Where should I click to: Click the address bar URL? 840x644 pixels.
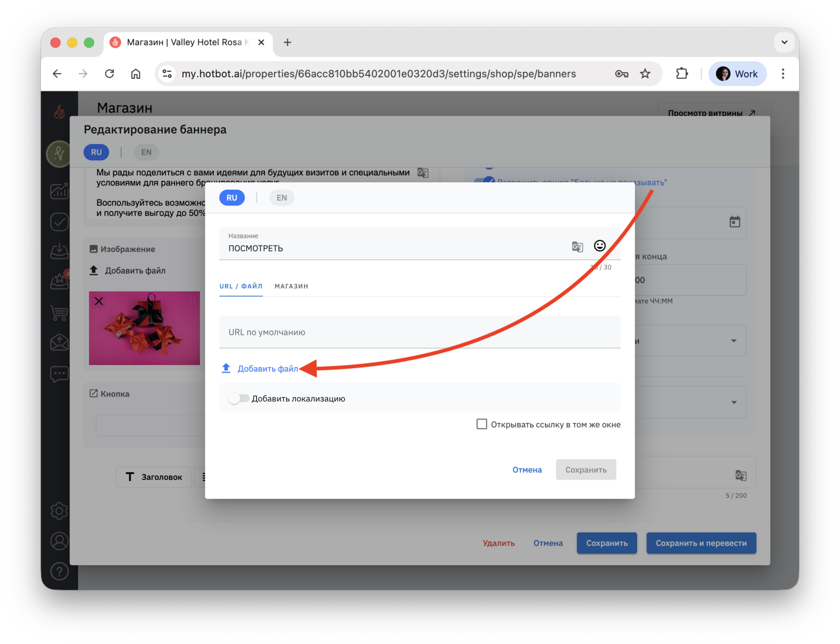[x=378, y=74]
